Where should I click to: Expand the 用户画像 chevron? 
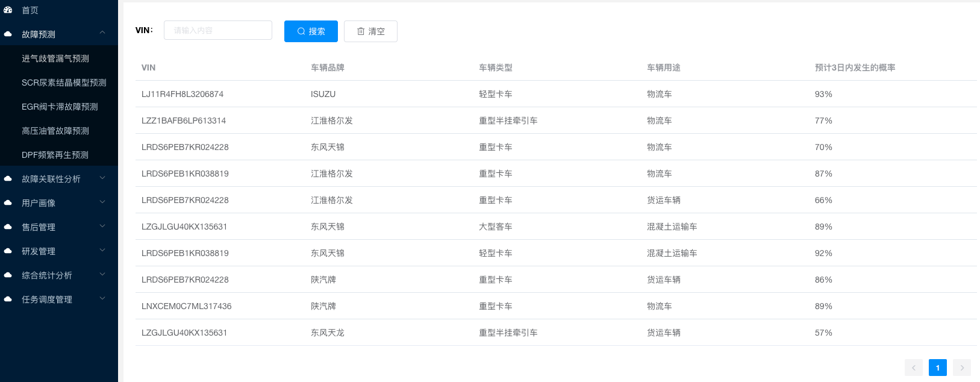[102, 202]
